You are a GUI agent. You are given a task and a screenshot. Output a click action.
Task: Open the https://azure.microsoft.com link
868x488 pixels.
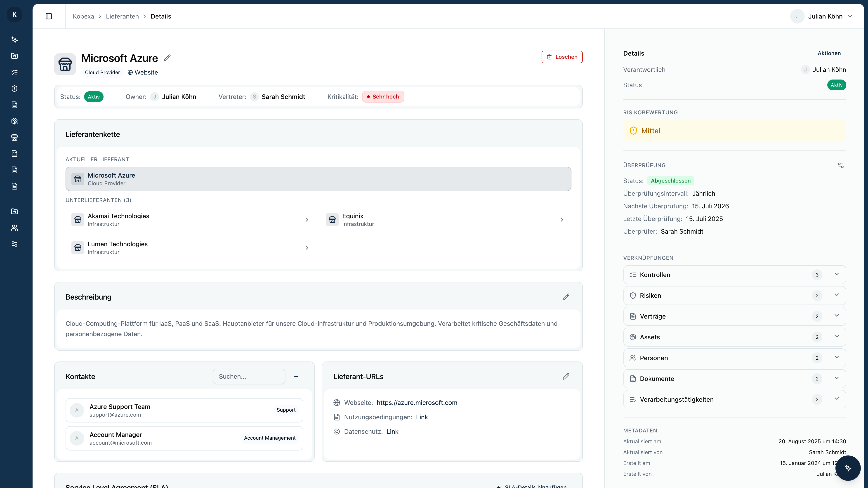click(417, 402)
